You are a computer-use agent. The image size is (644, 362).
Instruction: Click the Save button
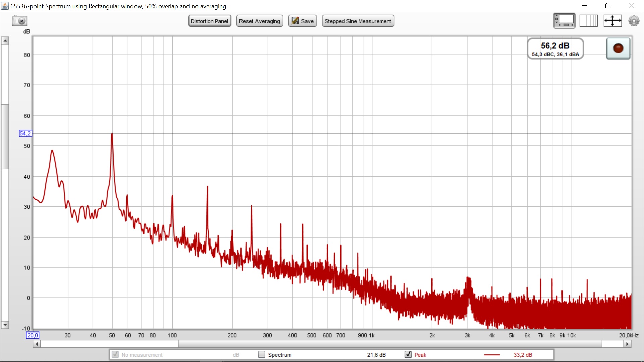click(x=303, y=21)
